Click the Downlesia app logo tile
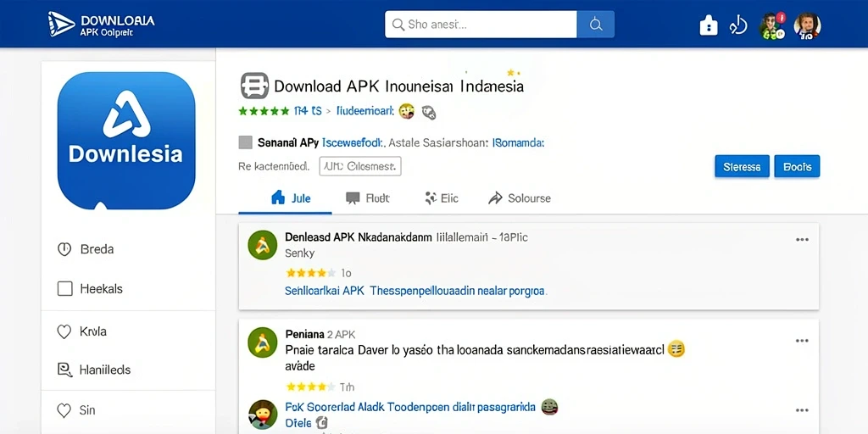 pos(126,141)
